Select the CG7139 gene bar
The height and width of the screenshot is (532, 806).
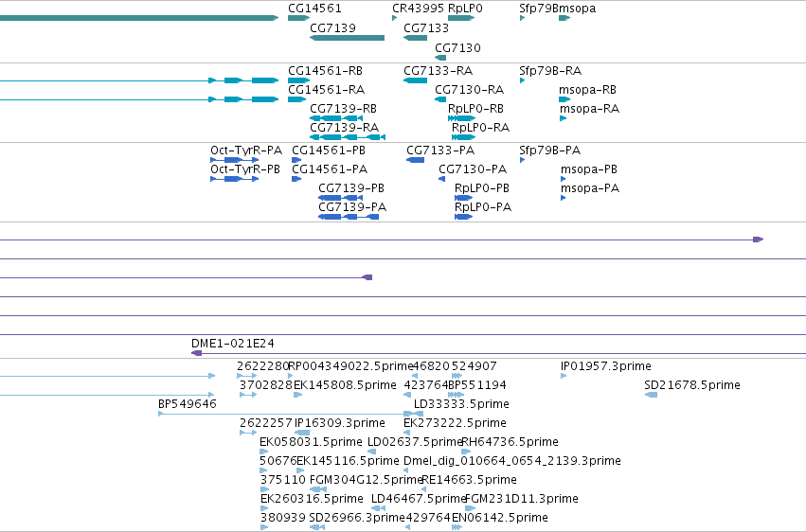pos(347,38)
